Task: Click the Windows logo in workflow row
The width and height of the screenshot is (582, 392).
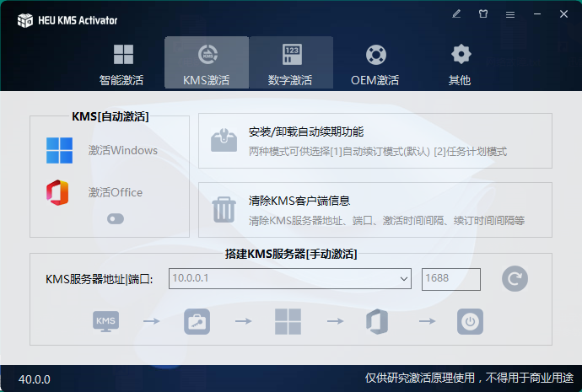Action: 288,321
